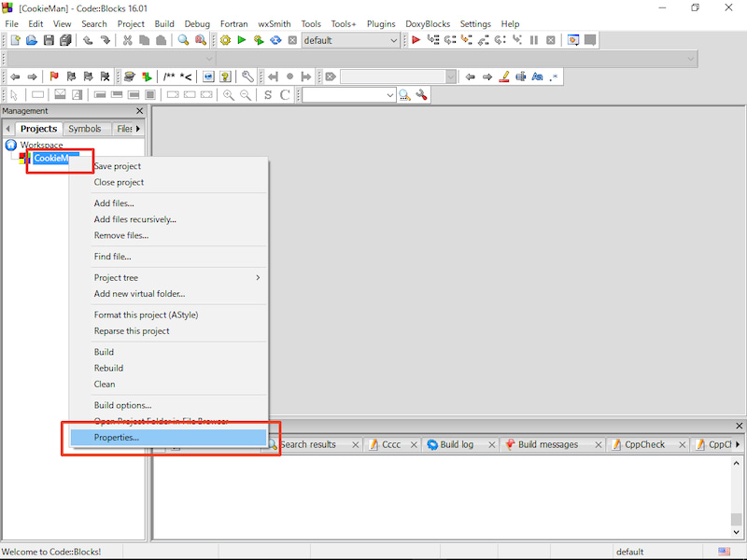Click the Build and run icon
The image size is (747, 560).
(x=259, y=40)
